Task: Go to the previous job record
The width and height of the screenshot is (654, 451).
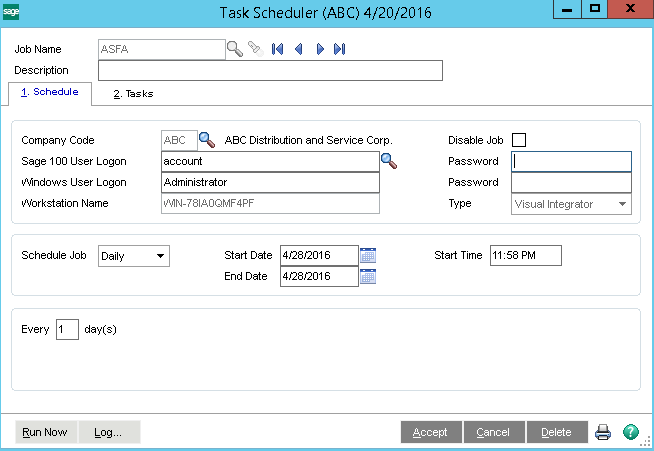Action: pyautogui.click(x=298, y=48)
